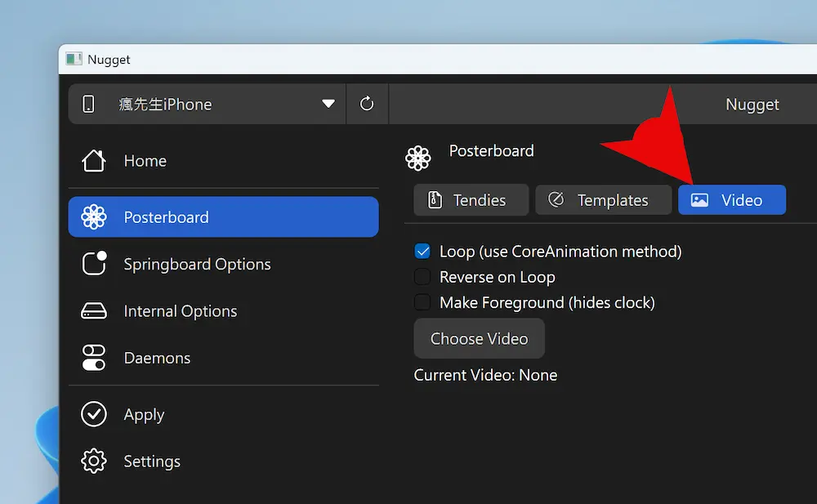Screen dimensions: 817x504
Task: Click the Home house icon in sidebar
Action: tap(94, 161)
